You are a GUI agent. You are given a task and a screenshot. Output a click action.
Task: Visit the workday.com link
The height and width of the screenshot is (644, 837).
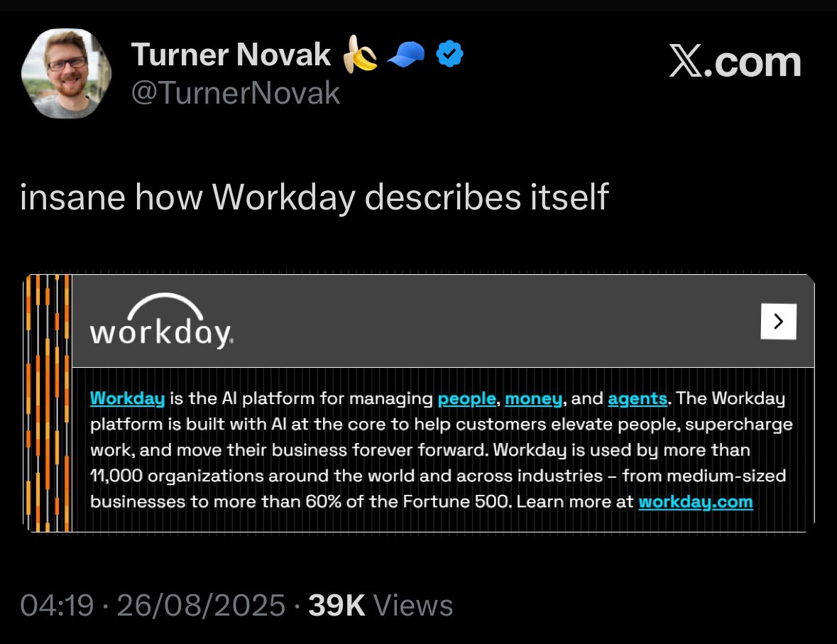pos(695,502)
